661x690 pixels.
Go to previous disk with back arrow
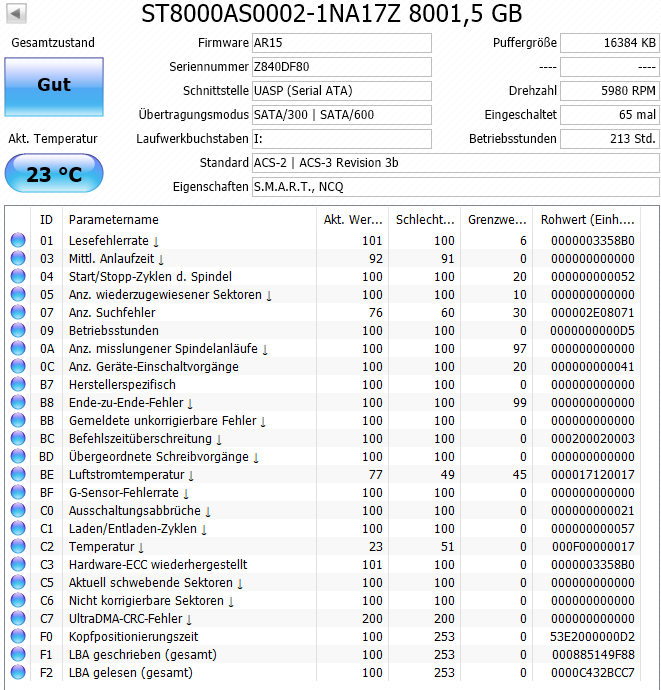[16, 13]
